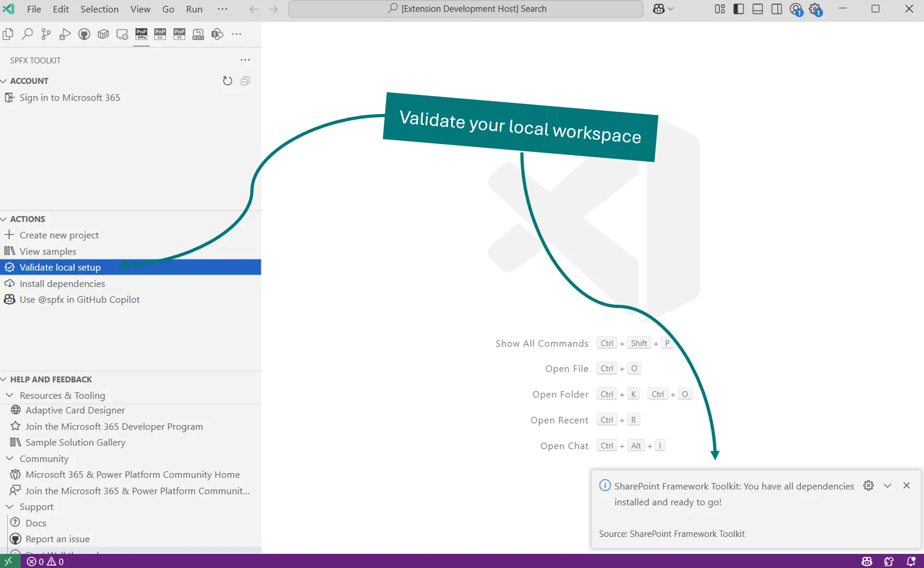Open the Selection menu
924x568 pixels.
pos(99,9)
